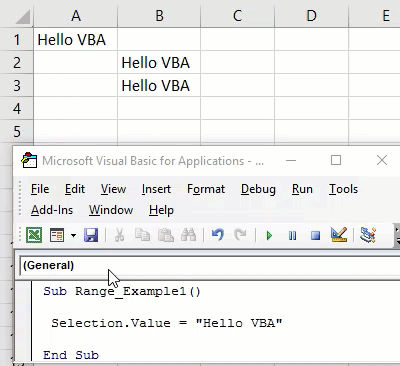The height and width of the screenshot is (366, 400).
Task: Open the File menu
Action: coord(40,189)
